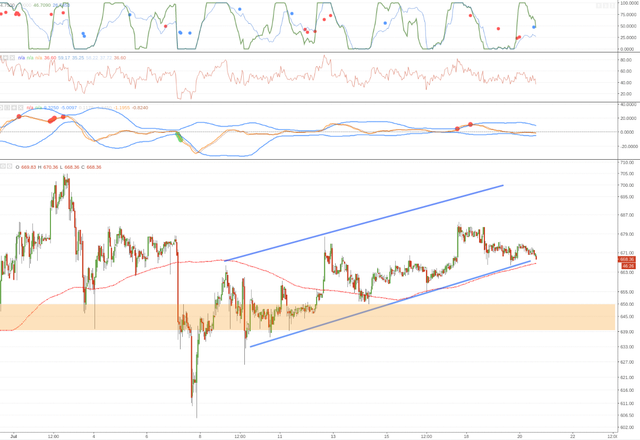This screenshot has width=640, height=440.
Task: Click the 20 date label on the time axis
Action: pos(520,436)
